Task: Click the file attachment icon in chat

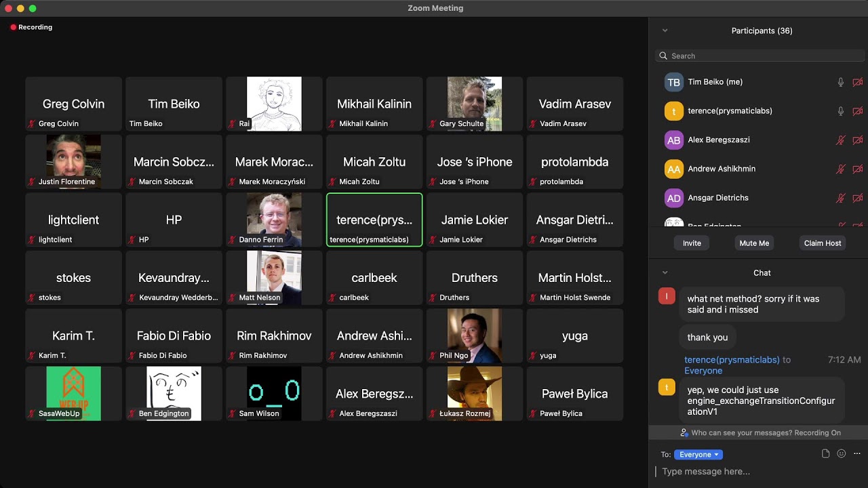Action: [825, 453]
